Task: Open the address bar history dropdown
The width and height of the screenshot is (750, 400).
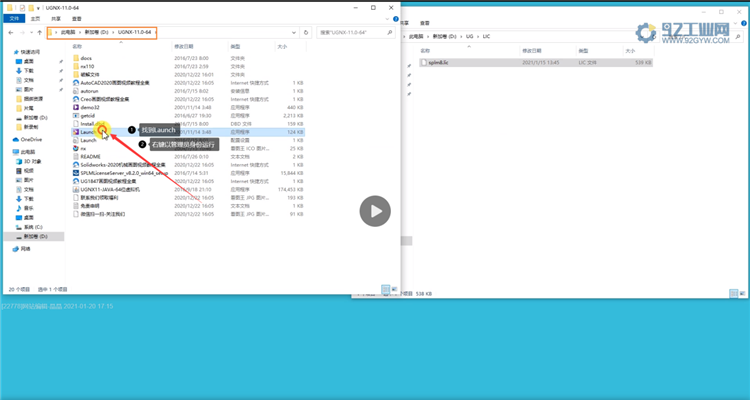Action: click(x=294, y=33)
